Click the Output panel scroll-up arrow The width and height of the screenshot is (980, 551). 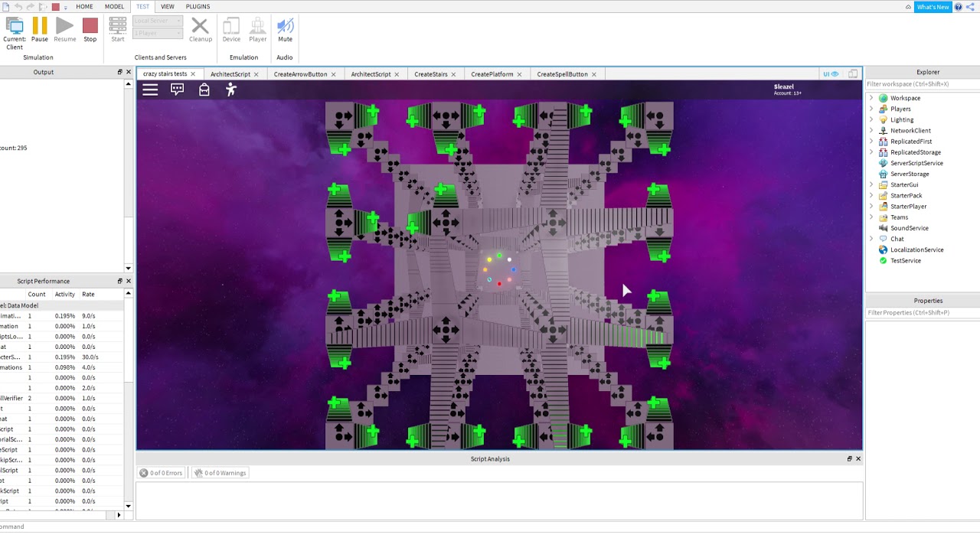128,83
